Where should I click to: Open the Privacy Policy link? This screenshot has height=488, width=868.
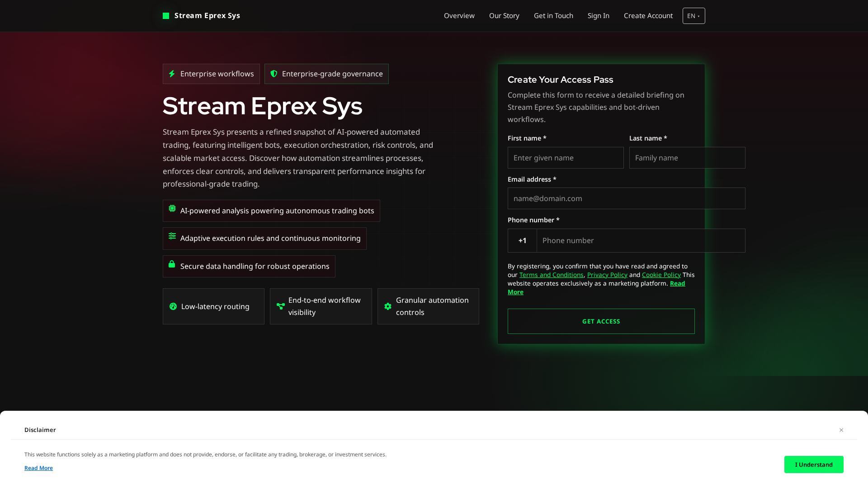(x=607, y=274)
